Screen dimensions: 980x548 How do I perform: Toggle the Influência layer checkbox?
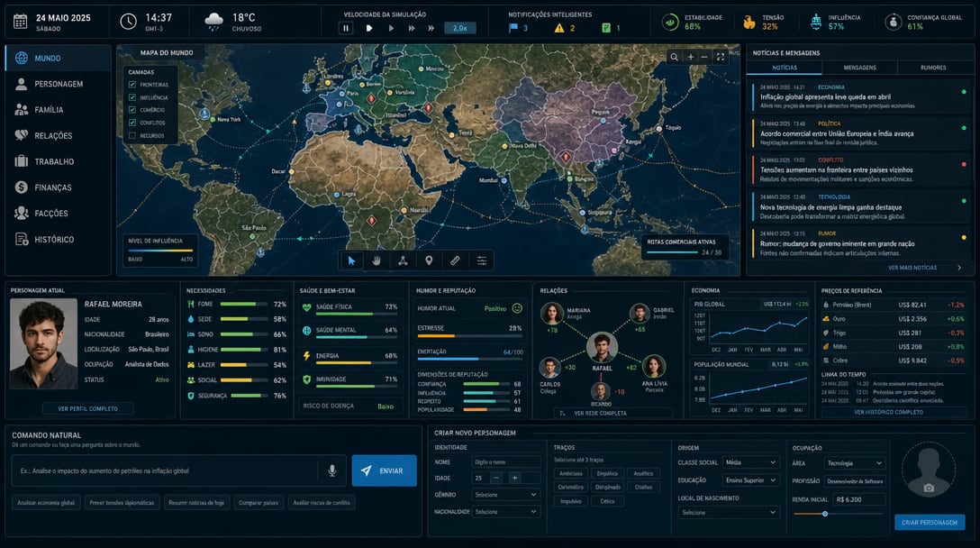132,97
